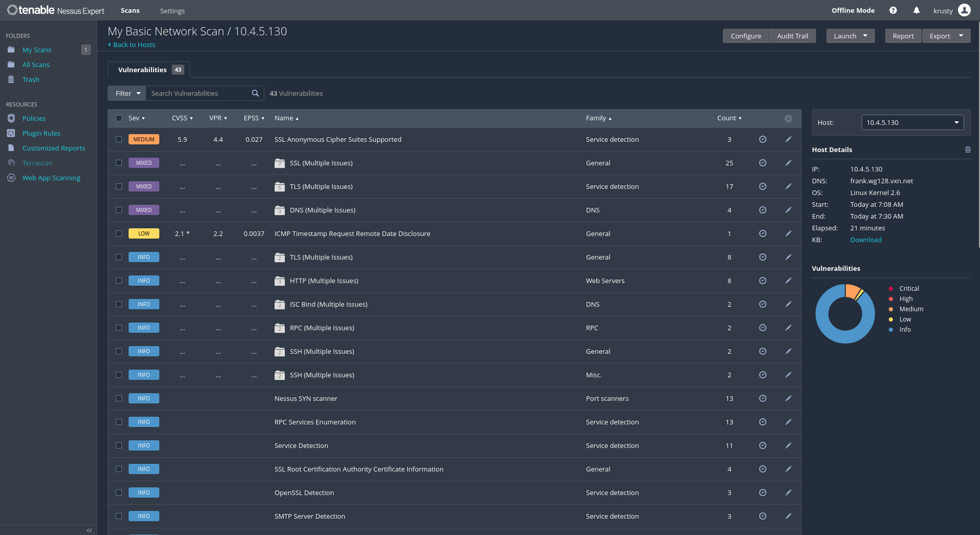This screenshot has width=980, height=535.
Task: Click check circle for Service Detection row
Action: coord(763,445)
